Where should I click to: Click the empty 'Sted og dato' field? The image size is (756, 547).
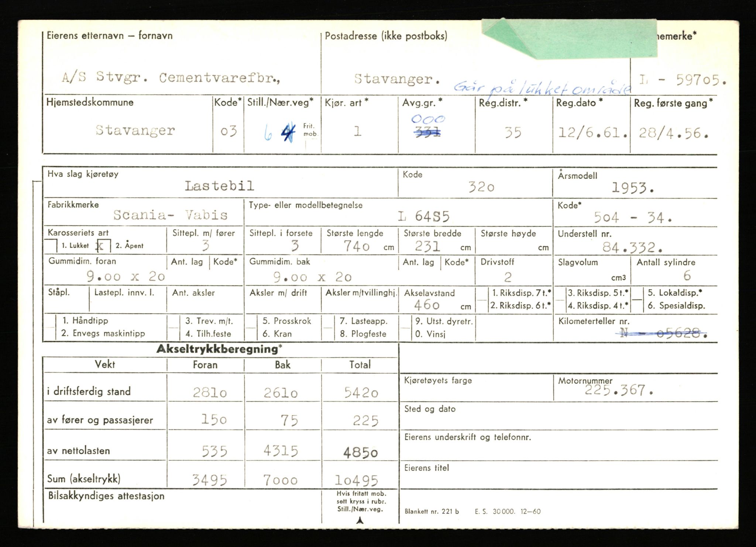(559, 416)
